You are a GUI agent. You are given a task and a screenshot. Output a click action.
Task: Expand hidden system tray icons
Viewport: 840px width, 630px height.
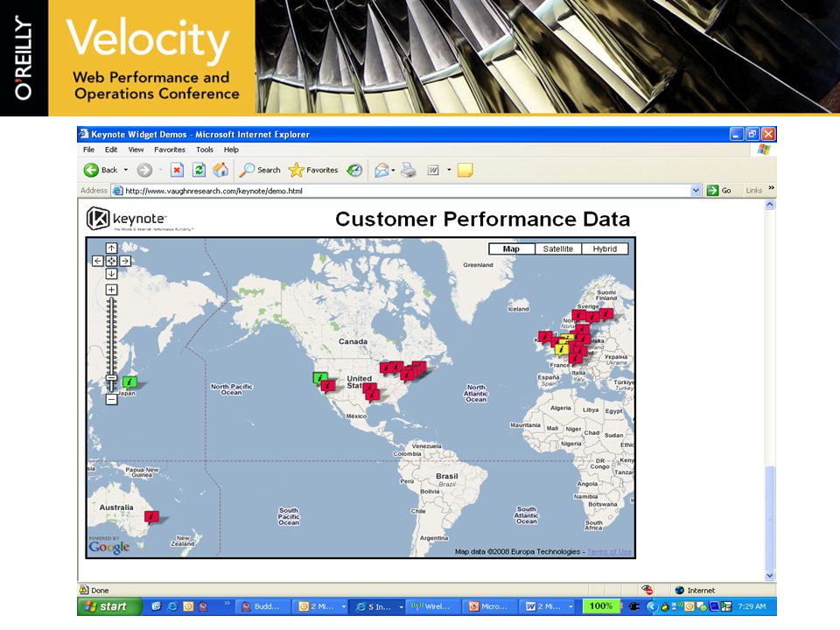pyautogui.click(x=651, y=606)
